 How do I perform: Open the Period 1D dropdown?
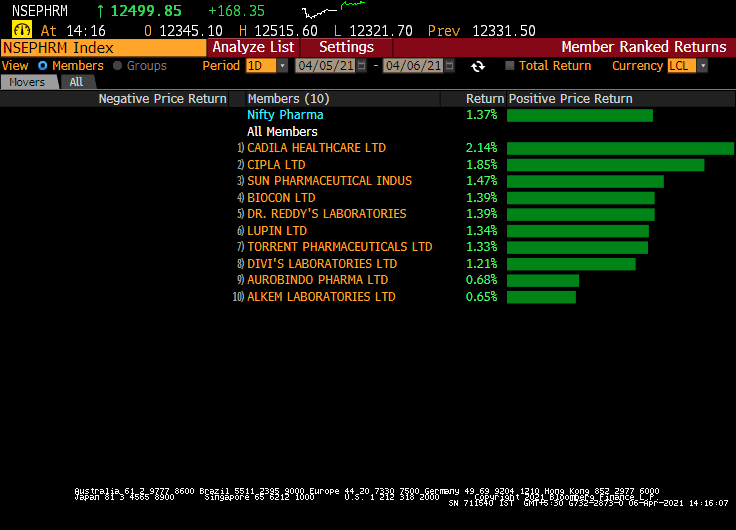point(282,66)
